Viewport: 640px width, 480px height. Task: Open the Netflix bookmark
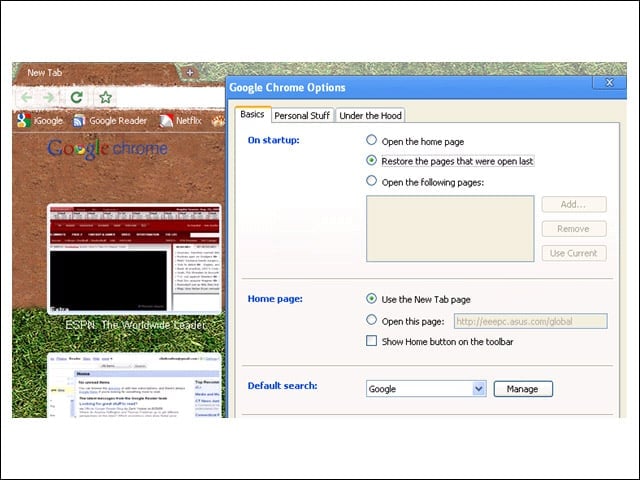[180, 120]
